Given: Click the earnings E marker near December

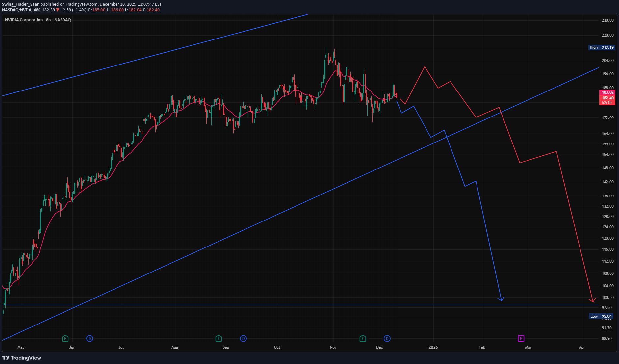Looking at the screenshot, I should [362, 338].
